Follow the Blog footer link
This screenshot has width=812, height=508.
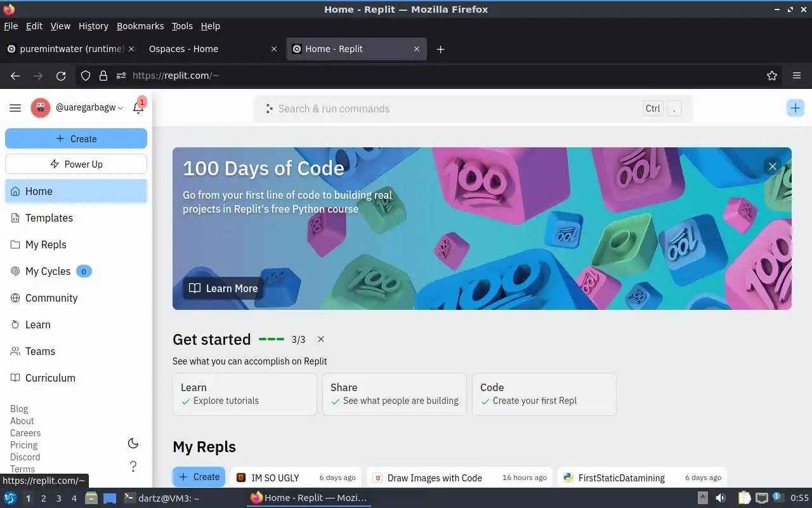[19, 409]
